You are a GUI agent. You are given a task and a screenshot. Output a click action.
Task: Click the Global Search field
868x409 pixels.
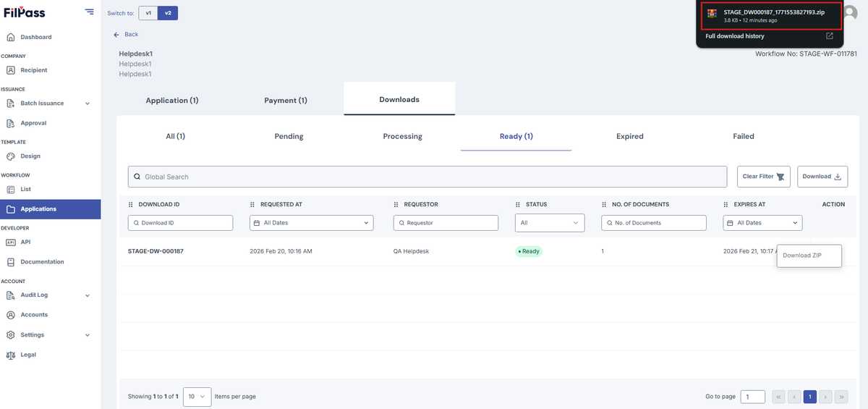pos(427,177)
